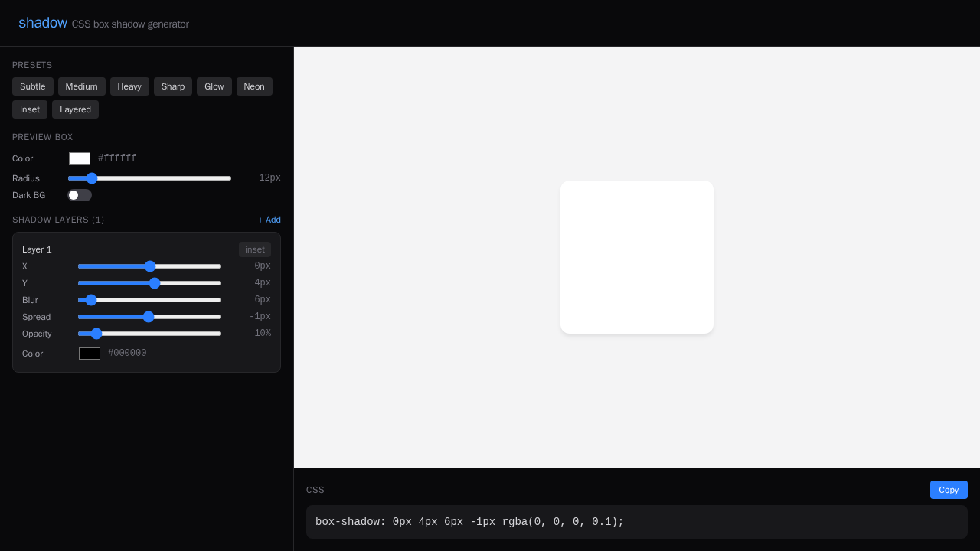The width and height of the screenshot is (980, 551).
Task: Apply the Inset shadow preset
Action: [x=29, y=109]
